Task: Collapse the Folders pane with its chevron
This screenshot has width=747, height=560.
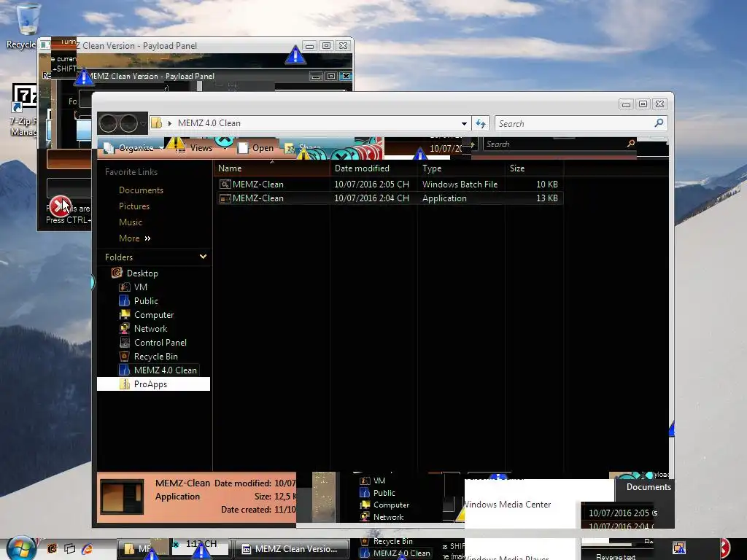Action: [x=203, y=257]
